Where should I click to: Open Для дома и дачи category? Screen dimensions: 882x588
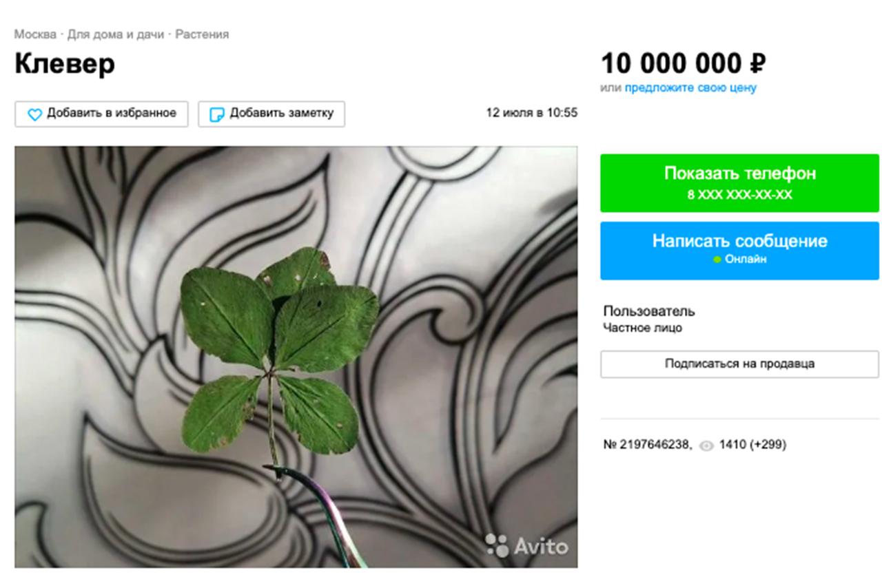coord(116,34)
